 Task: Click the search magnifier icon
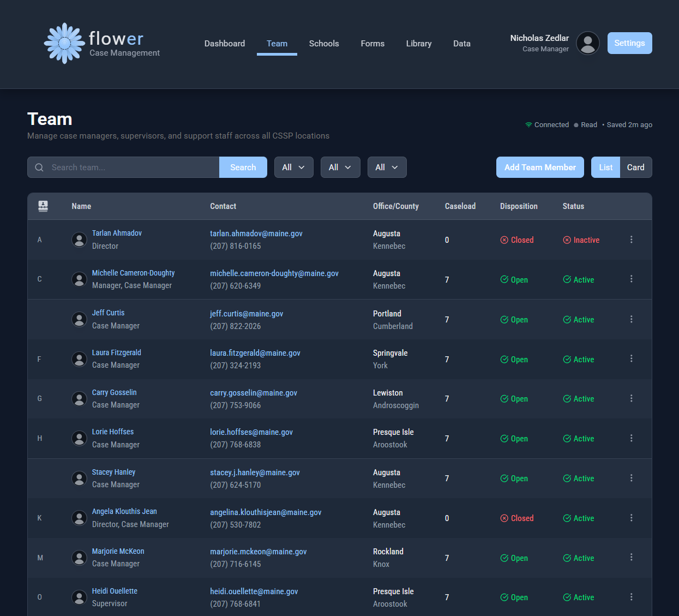click(x=39, y=168)
